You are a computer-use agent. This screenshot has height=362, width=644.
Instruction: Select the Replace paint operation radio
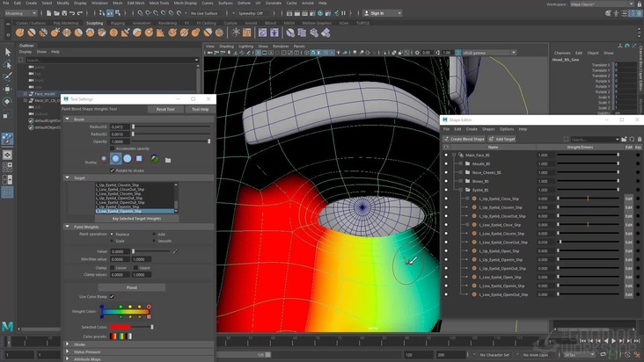[112, 234]
